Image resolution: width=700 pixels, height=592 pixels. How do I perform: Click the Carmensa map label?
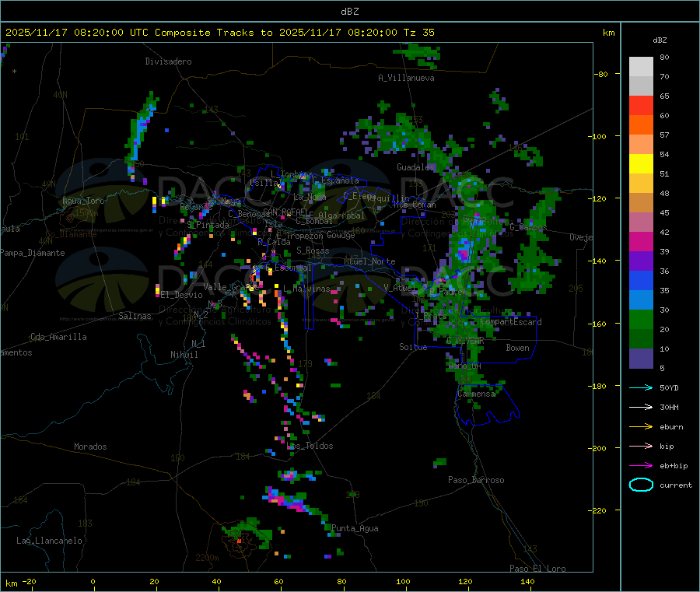[x=476, y=394]
